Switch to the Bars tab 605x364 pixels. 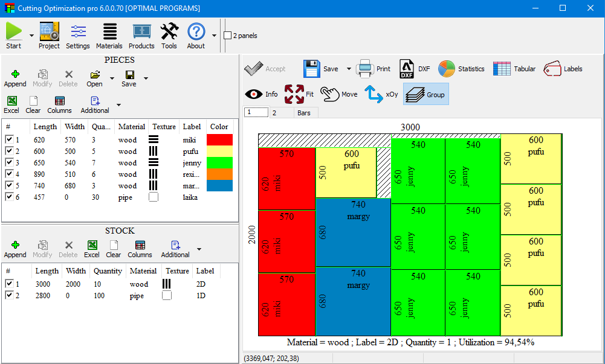pos(306,112)
